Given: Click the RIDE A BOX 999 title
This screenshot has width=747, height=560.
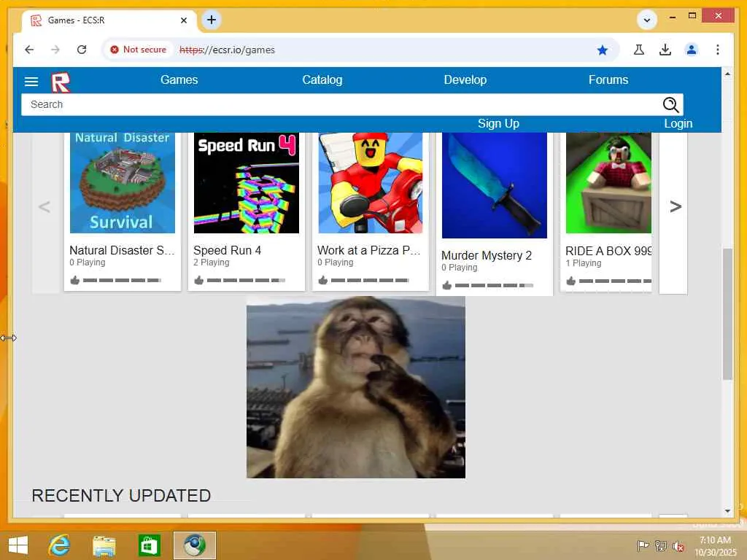Looking at the screenshot, I should pyautogui.click(x=608, y=251).
